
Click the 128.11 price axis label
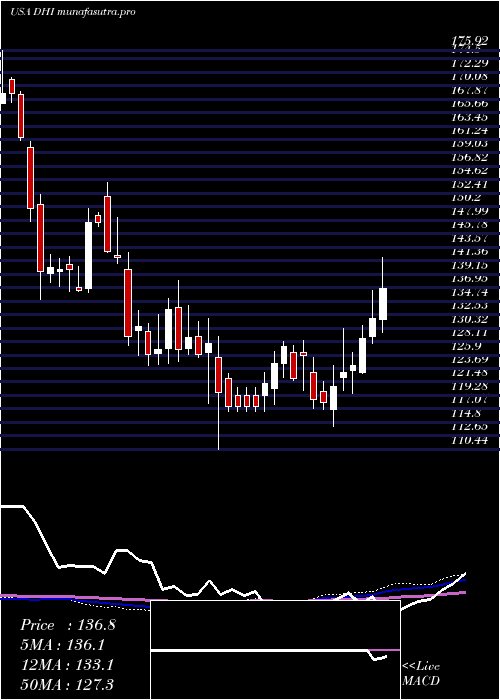pyautogui.click(x=469, y=332)
